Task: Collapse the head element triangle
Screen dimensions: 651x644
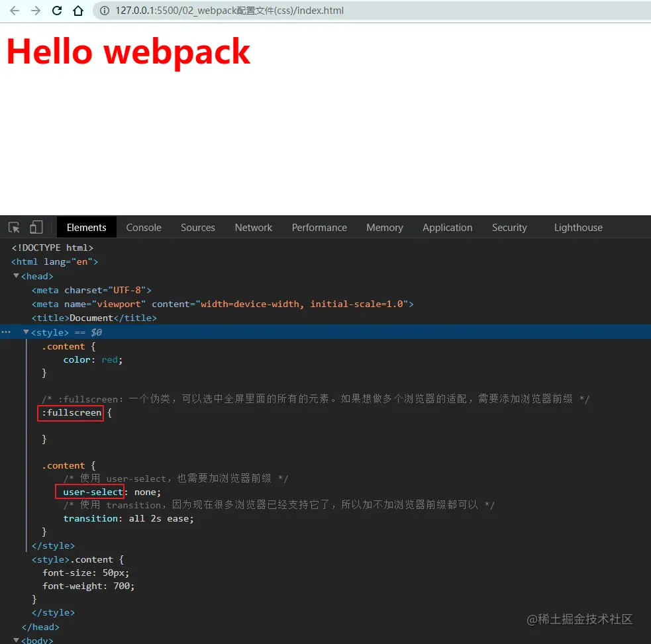Action: (16, 275)
